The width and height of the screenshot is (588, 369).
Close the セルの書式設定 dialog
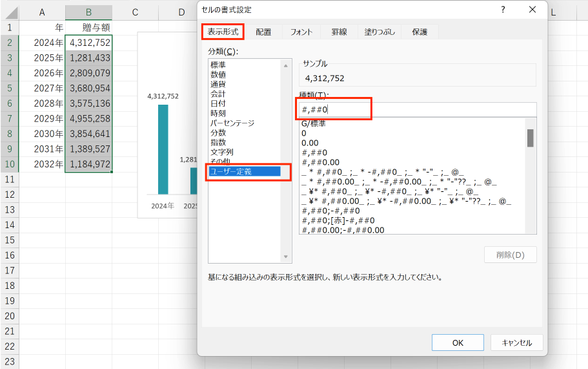(x=532, y=10)
